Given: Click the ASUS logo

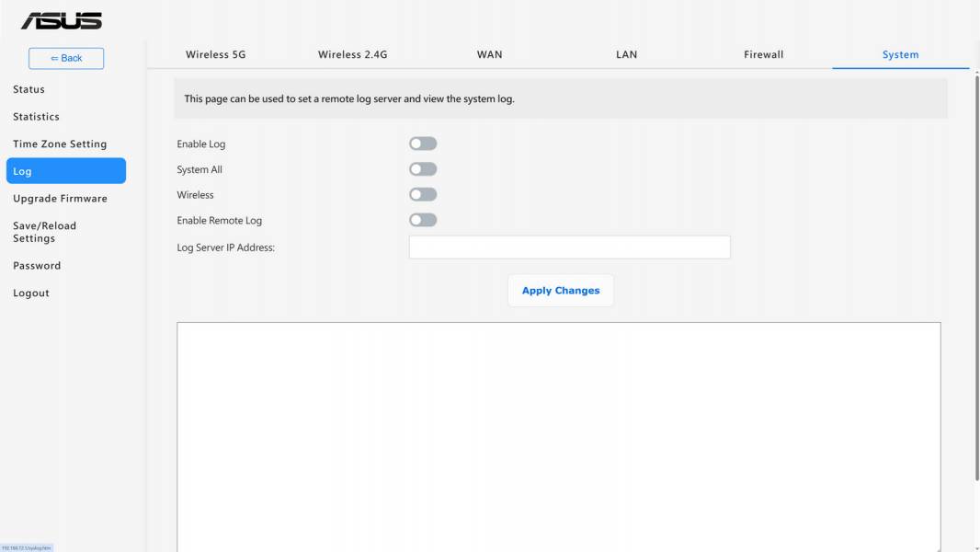Looking at the screenshot, I should coord(62,20).
